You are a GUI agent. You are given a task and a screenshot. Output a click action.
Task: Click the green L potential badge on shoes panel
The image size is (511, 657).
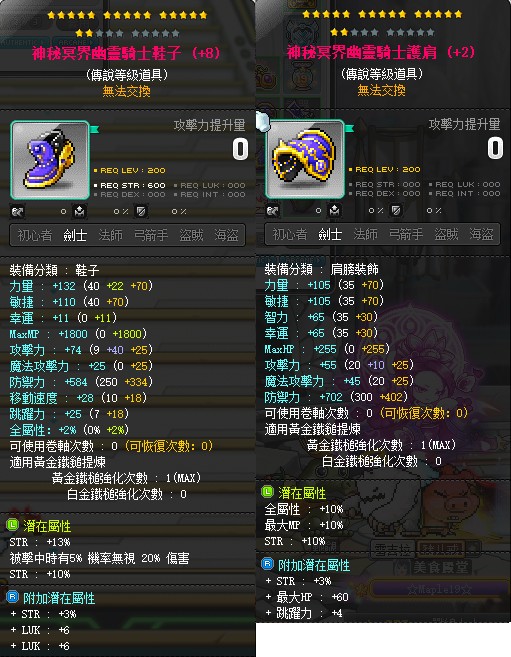point(13,525)
